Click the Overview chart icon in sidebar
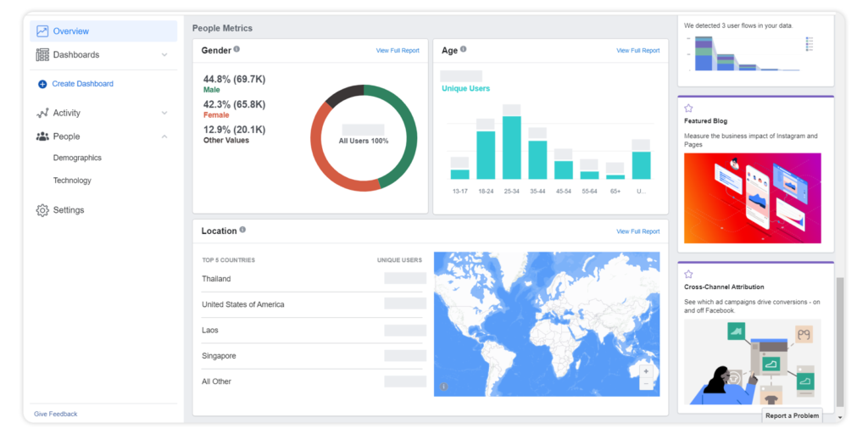 click(x=42, y=31)
